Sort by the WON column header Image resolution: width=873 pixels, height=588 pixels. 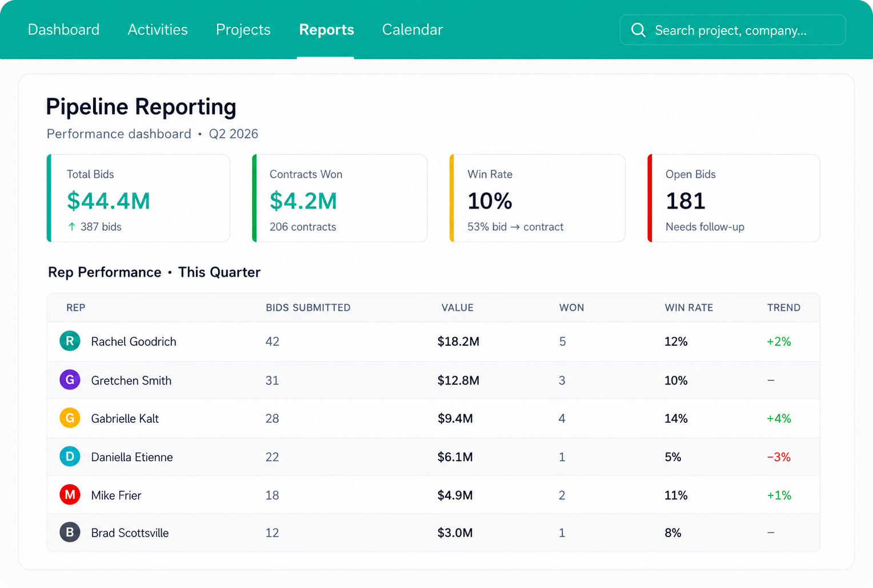point(572,307)
